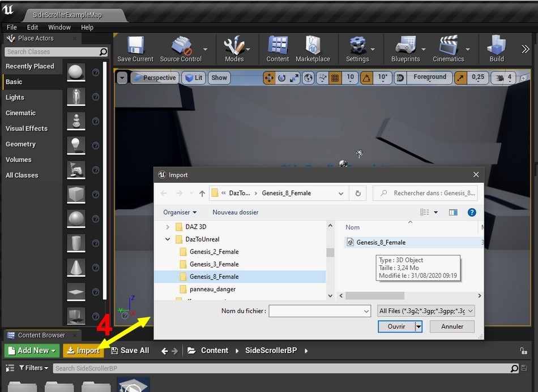Image resolution: width=538 pixels, height=392 pixels.
Task: Open the Help menu
Action: [x=87, y=27]
